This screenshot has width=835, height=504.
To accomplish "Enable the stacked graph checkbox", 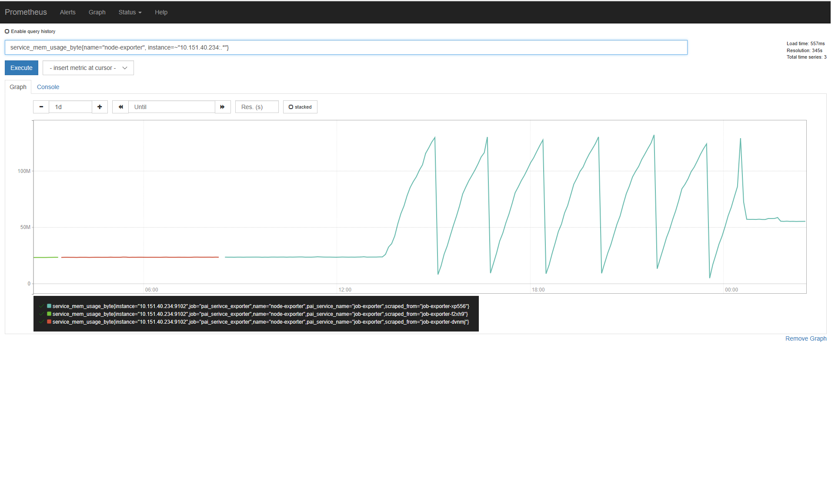I will [x=291, y=107].
